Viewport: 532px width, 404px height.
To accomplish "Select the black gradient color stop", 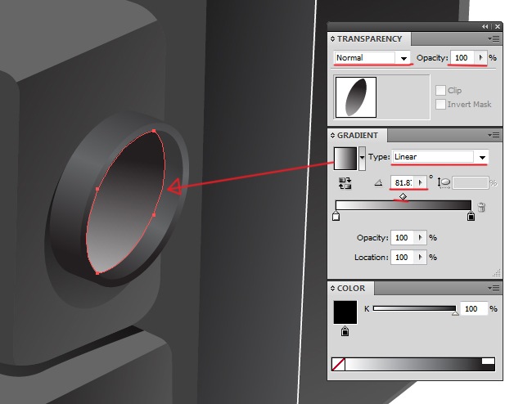I will 471,216.
